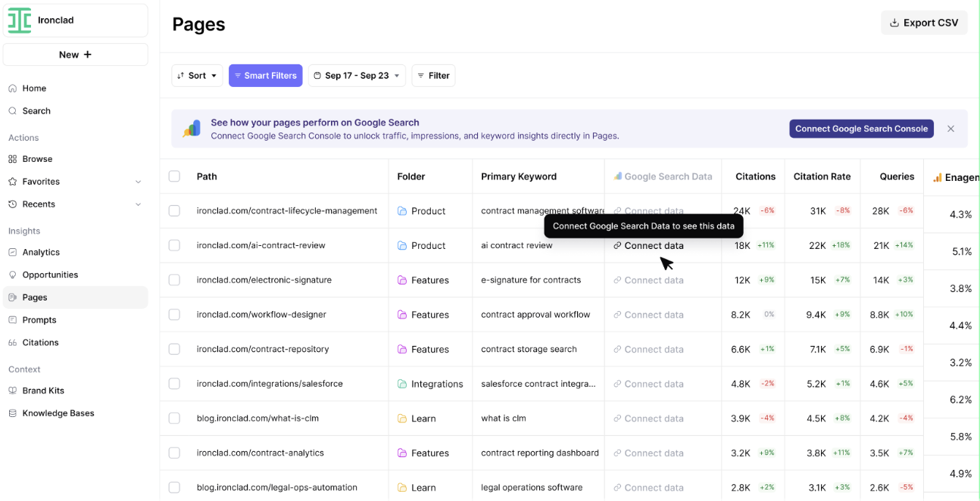Viewport: 980px width, 501px height.
Task: Open Brand Kits in sidebar
Action: [76, 391]
